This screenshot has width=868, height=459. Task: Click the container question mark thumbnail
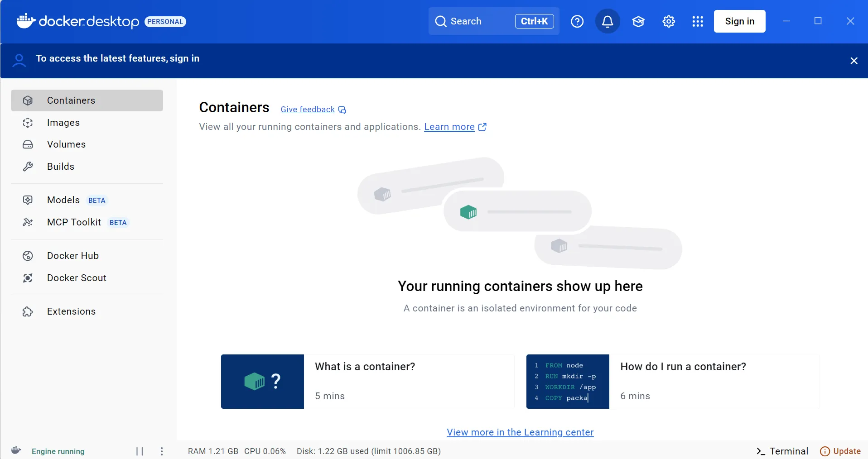(262, 382)
